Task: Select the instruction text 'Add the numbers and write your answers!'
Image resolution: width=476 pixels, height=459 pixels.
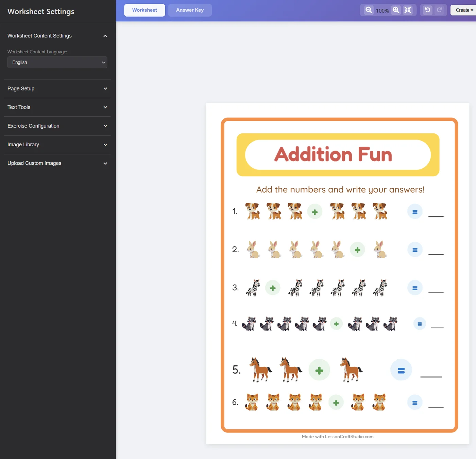Action: 340,190
